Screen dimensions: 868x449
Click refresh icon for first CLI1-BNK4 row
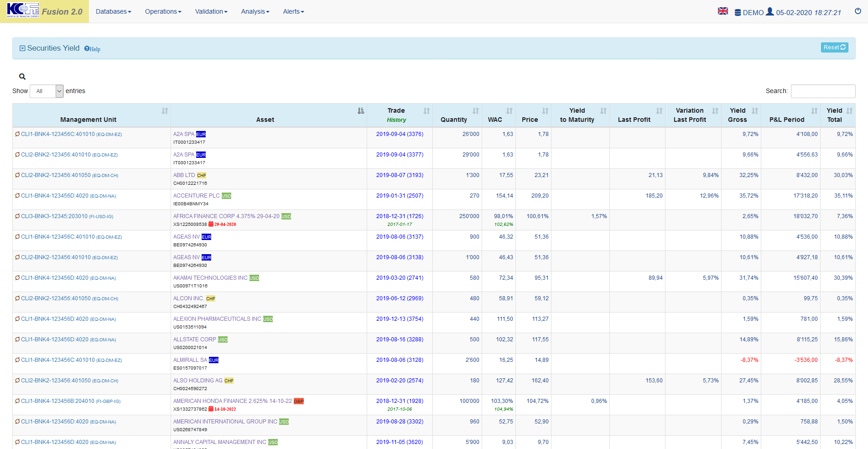17,134
